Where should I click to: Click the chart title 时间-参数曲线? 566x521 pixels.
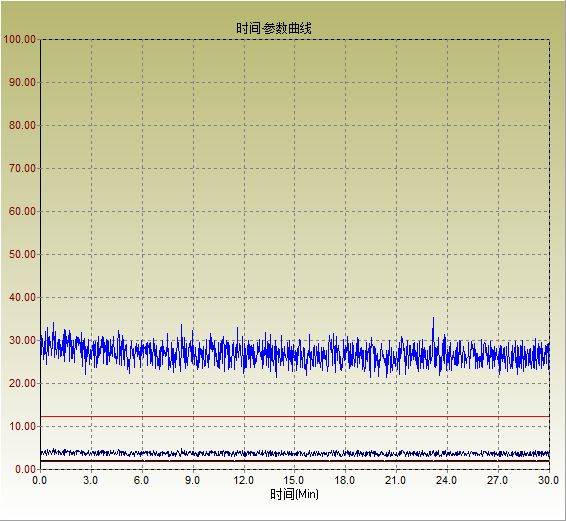tap(274, 28)
